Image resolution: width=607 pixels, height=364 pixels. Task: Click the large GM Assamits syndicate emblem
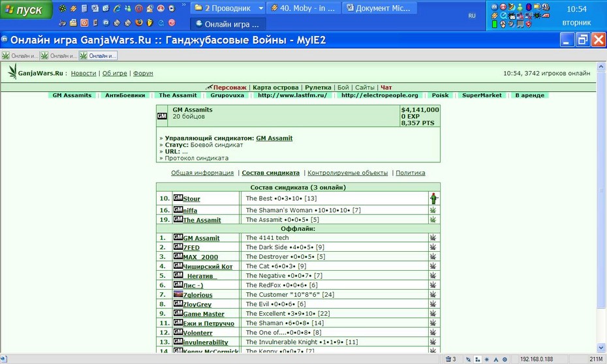(162, 116)
